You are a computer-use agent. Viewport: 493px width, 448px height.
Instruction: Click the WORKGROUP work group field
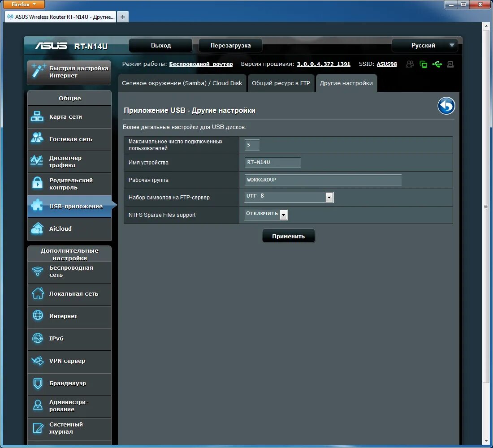(x=323, y=180)
